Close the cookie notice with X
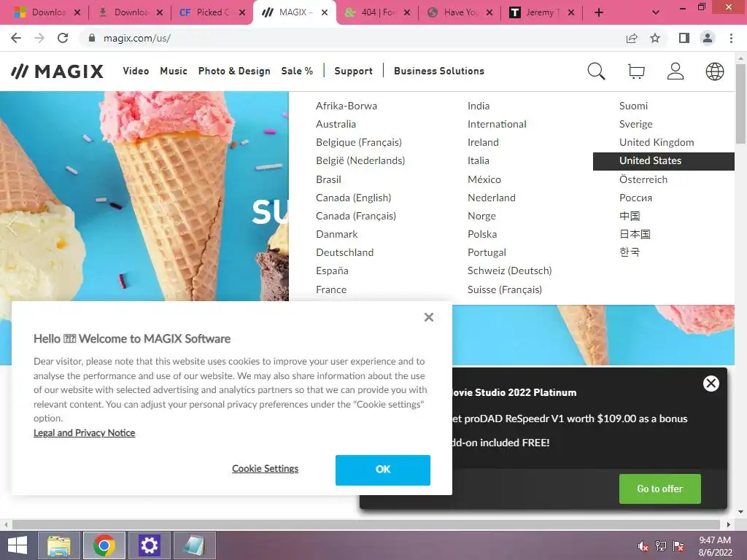Viewport: 747px width, 560px height. point(429,317)
